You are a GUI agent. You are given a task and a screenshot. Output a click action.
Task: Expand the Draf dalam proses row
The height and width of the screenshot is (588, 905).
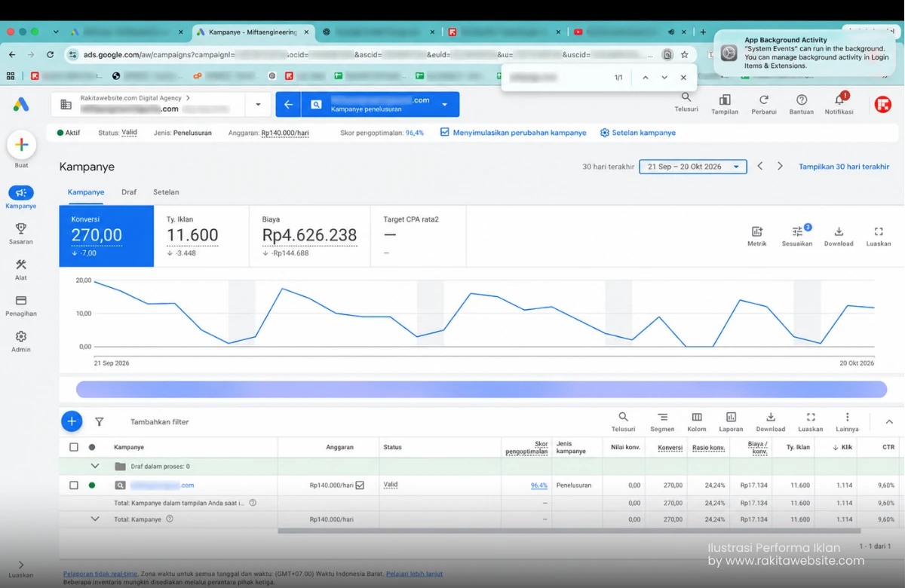[95, 467]
